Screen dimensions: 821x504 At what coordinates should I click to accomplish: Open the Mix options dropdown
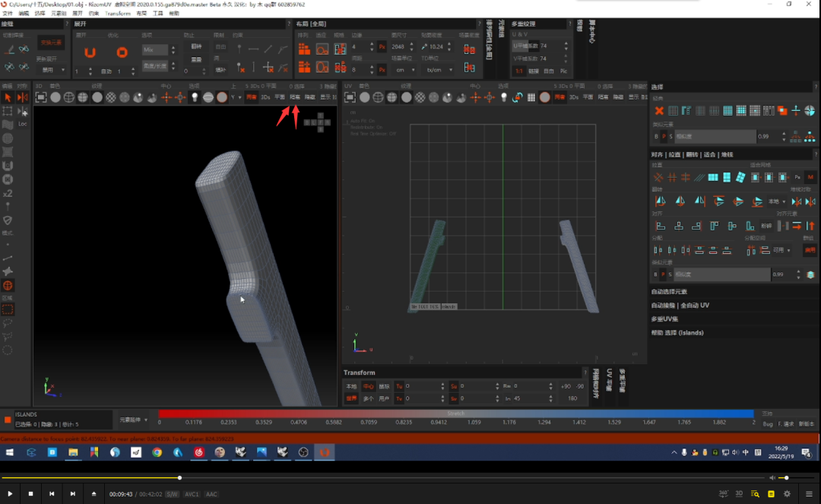click(x=156, y=49)
